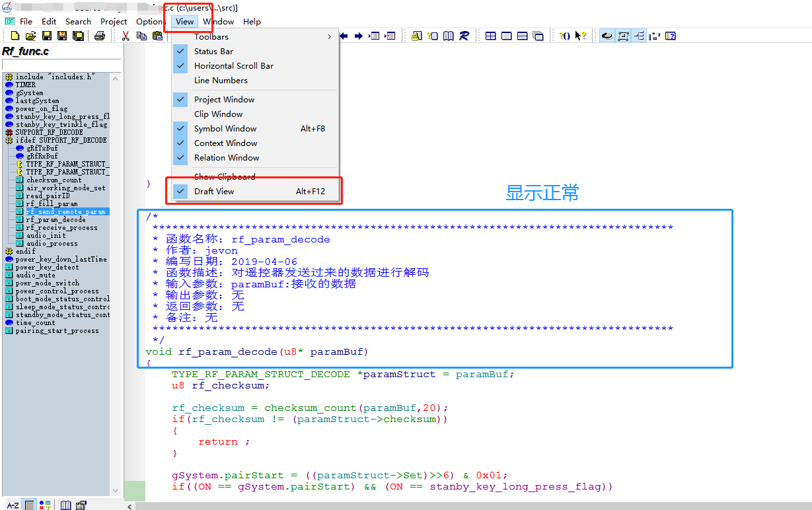Viewport: 812px width, 510px height.
Task: Open an existing file
Action: (30, 36)
